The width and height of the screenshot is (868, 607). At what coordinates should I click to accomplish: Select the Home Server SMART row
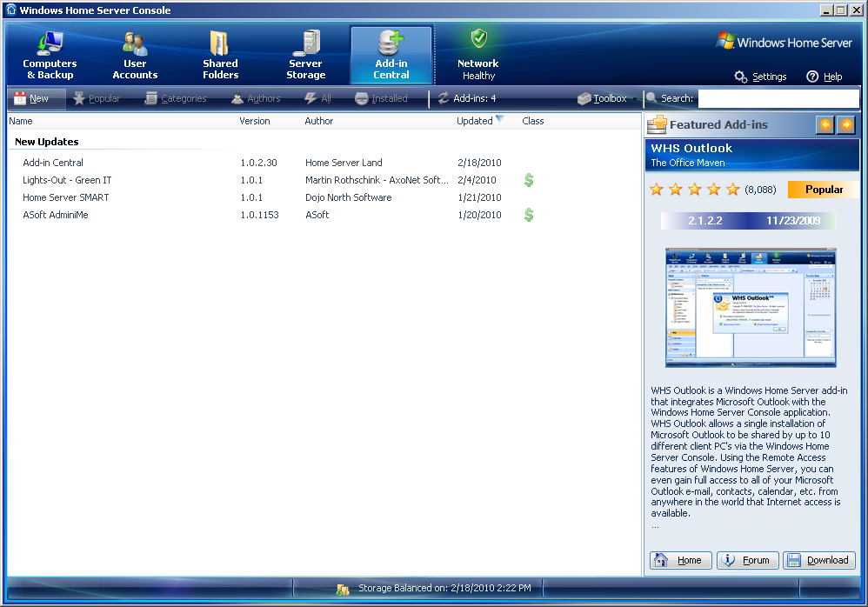[324, 197]
